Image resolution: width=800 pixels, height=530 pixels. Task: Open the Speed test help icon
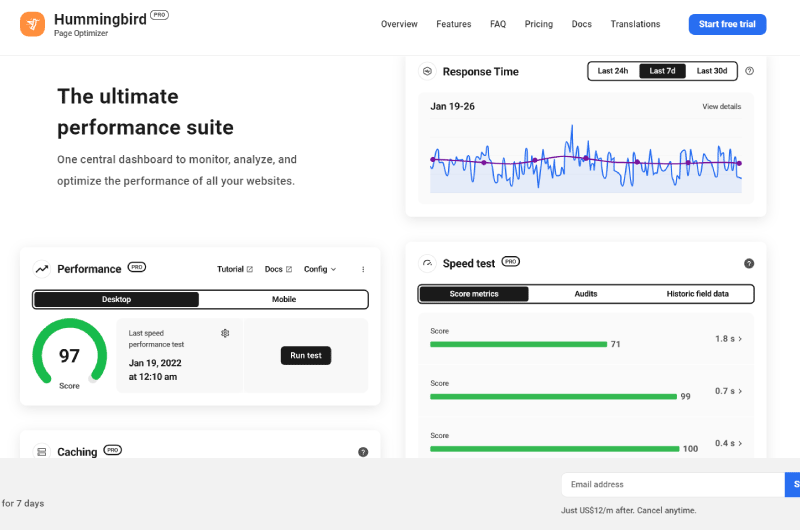point(749,263)
